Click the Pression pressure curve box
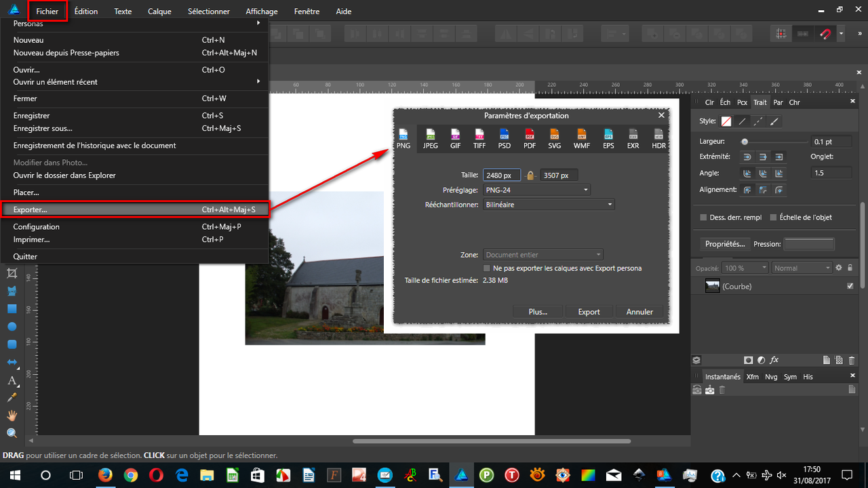The image size is (868, 488). click(x=810, y=244)
